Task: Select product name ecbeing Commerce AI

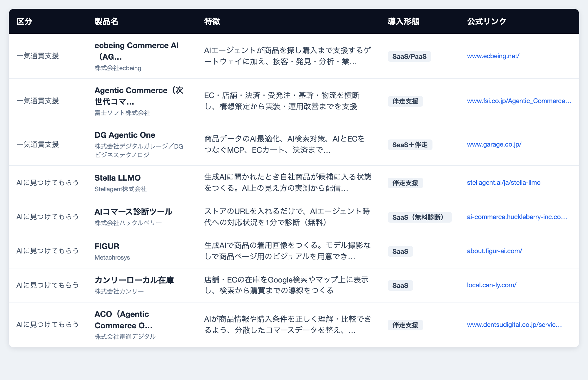Action: [x=136, y=51]
